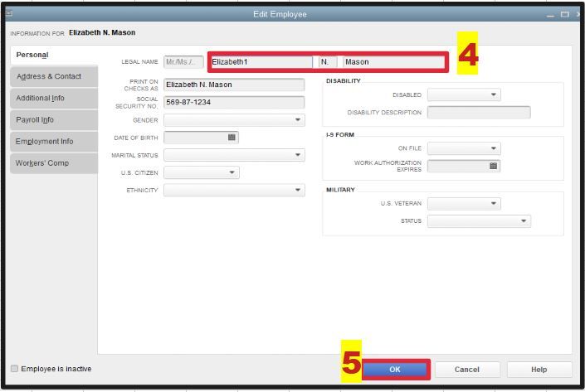Click the Cancel button

tap(467, 370)
